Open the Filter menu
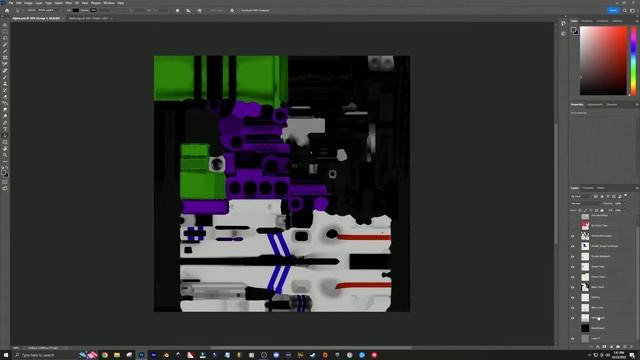This screenshot has height=360, width=640. [x=69, y=3]
